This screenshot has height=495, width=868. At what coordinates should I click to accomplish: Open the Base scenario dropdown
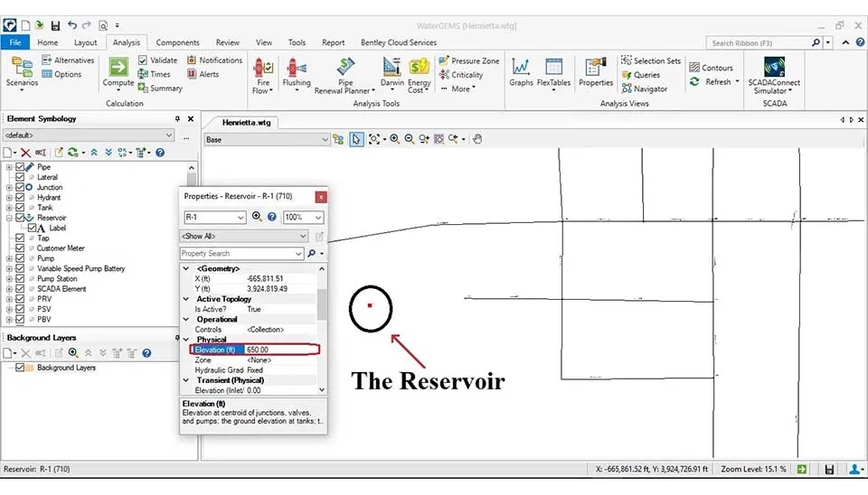click(325, 140)
